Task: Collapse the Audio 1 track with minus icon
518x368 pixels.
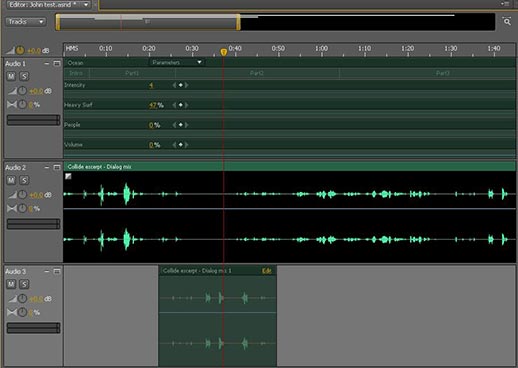Action: pyautogui.click(x=47, y=63)
